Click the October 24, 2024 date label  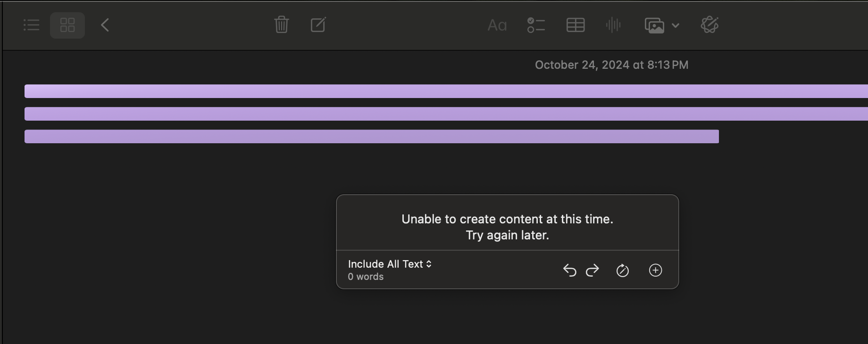(611, 65)
